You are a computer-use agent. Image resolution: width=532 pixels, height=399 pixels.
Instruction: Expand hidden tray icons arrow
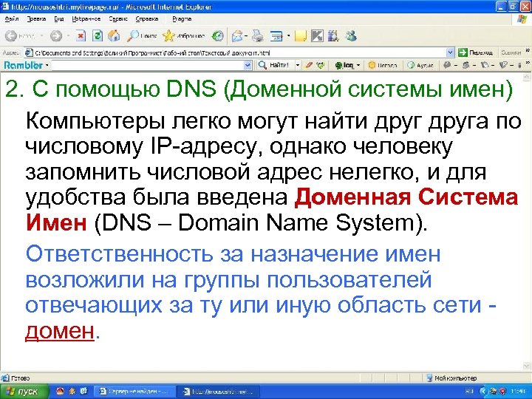pos(483,392)
